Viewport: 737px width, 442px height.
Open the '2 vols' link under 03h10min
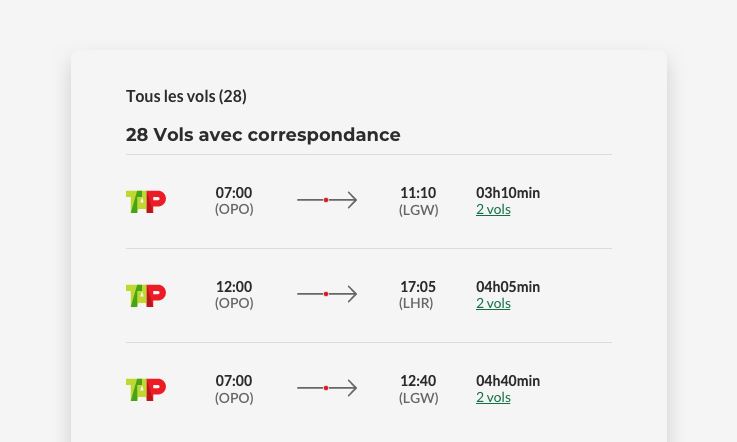click(493, 210)
